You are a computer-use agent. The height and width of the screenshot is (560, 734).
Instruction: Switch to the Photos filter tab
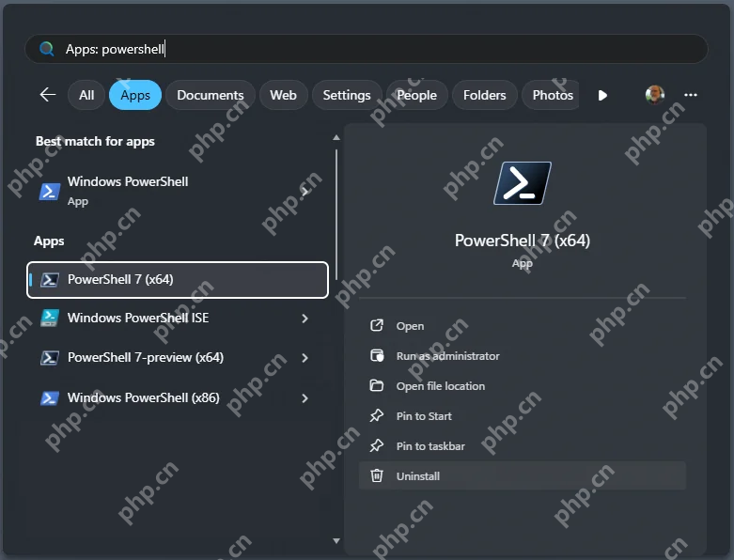click(x=551, y=95)
